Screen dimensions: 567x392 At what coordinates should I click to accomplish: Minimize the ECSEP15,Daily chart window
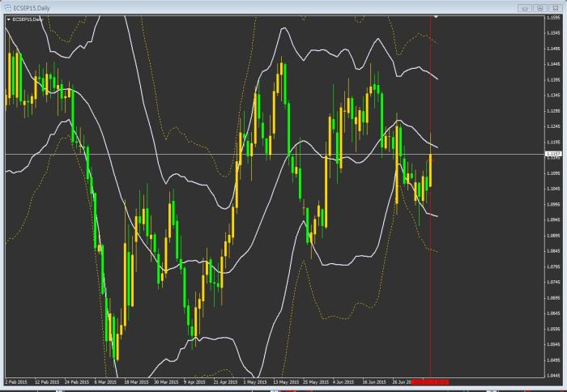(525, 8)
